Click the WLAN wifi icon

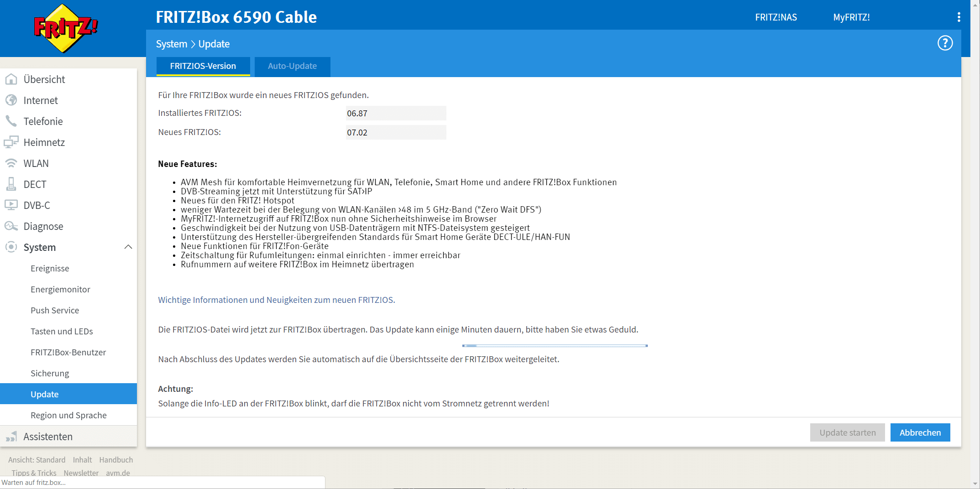click(11, 163)
